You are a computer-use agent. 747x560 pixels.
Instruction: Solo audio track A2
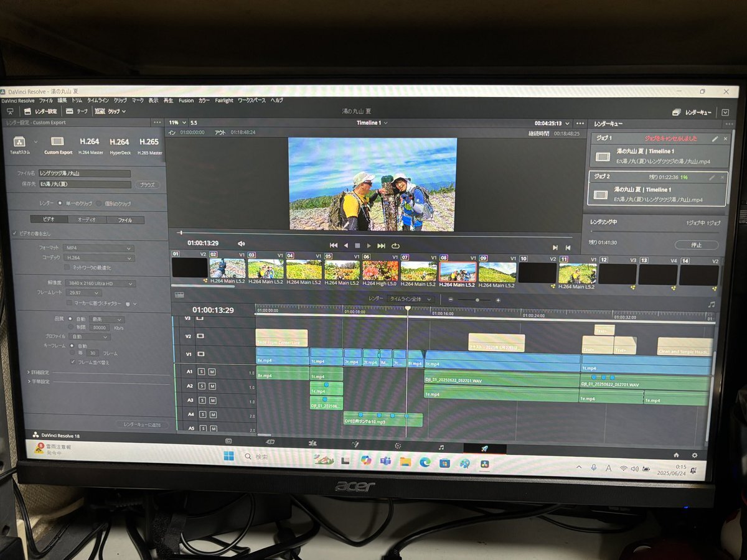(x=201, y=386)
